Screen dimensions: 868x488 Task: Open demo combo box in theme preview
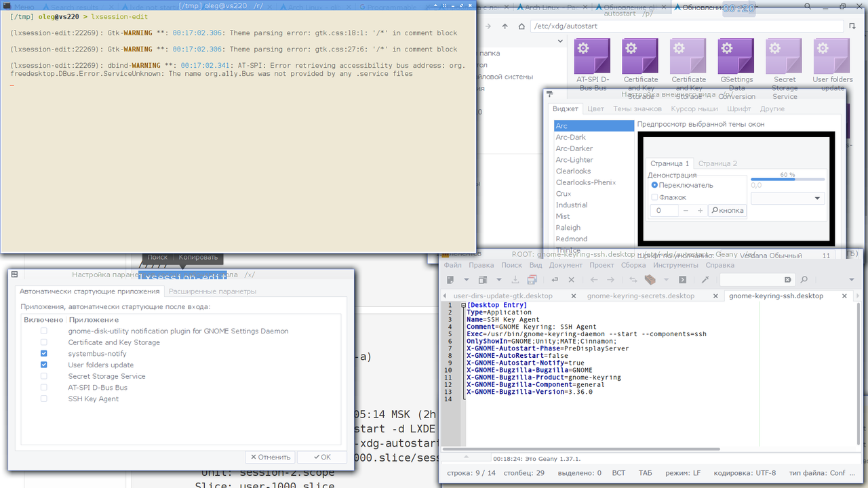(x=788, y=198)
